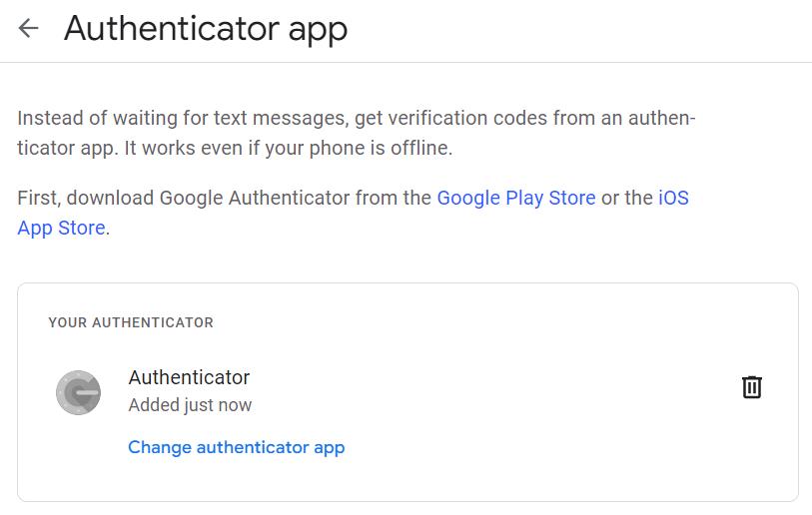812x515 pixels.
Task: Click the 'Instead of waiting for text messages' line
Action: (182, 118)
